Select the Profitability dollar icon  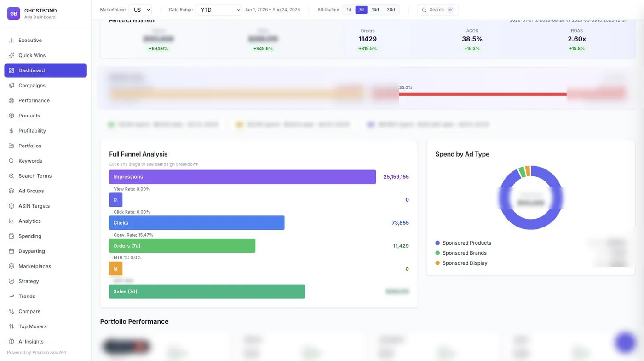[11, 131]
